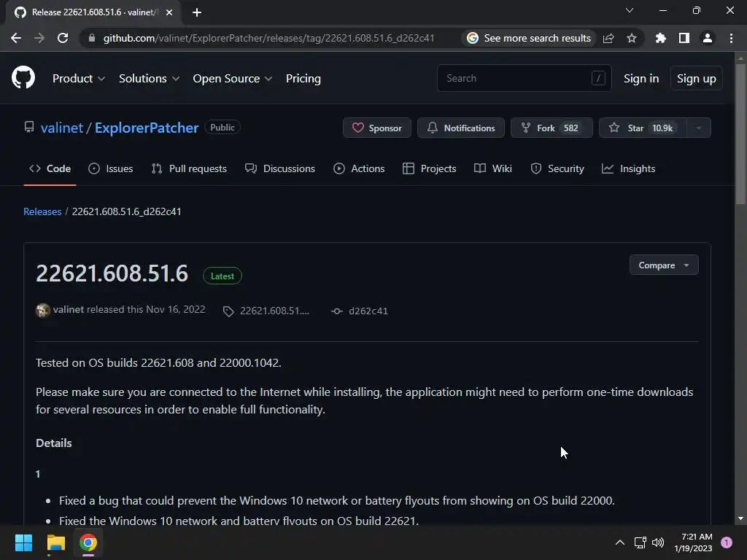The image size is (747, 560).
Task: Expand the Product menu
Action: click(x=79, y=79)
